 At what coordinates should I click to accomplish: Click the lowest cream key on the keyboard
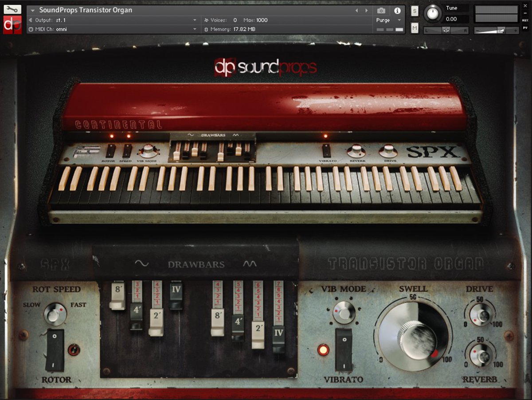point(63,179)
